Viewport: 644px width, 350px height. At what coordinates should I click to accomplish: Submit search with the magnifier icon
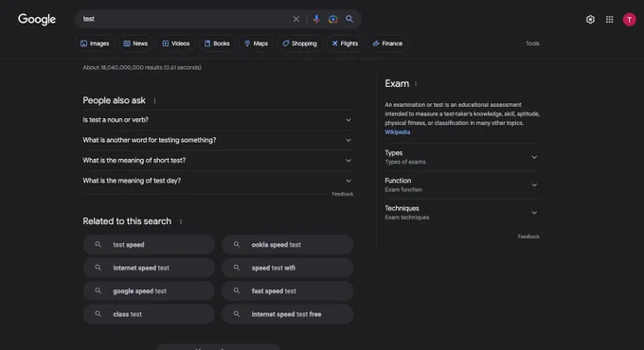pyautogui.click(x=349, y=19)
